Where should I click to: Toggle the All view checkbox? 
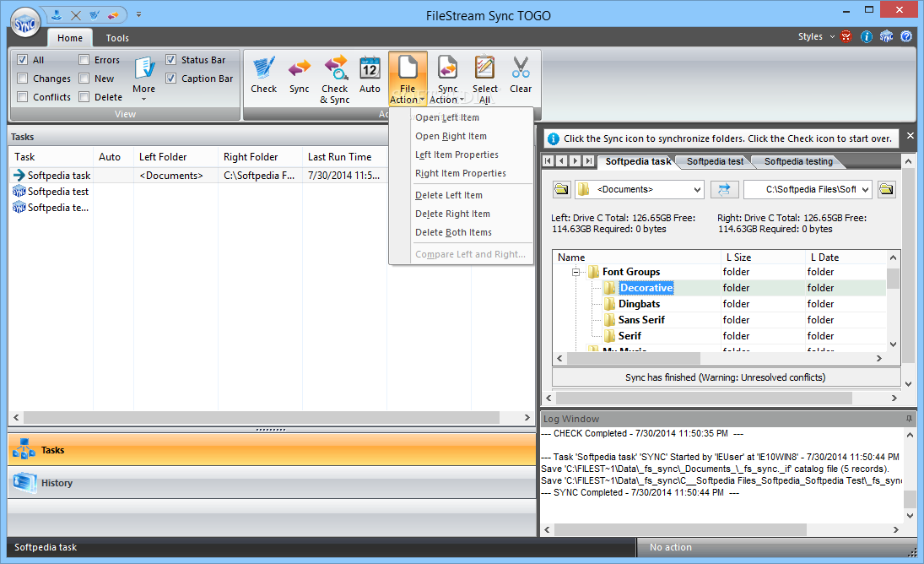23,59
